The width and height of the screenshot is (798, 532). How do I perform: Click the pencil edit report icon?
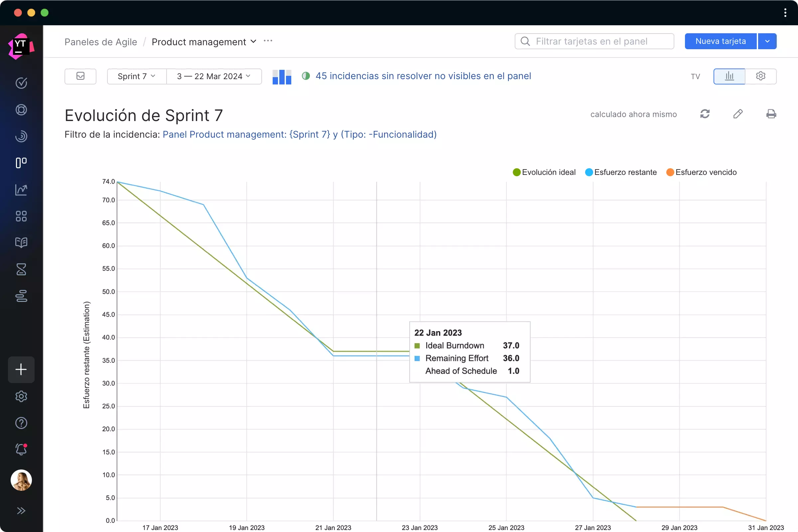(737, 114)
